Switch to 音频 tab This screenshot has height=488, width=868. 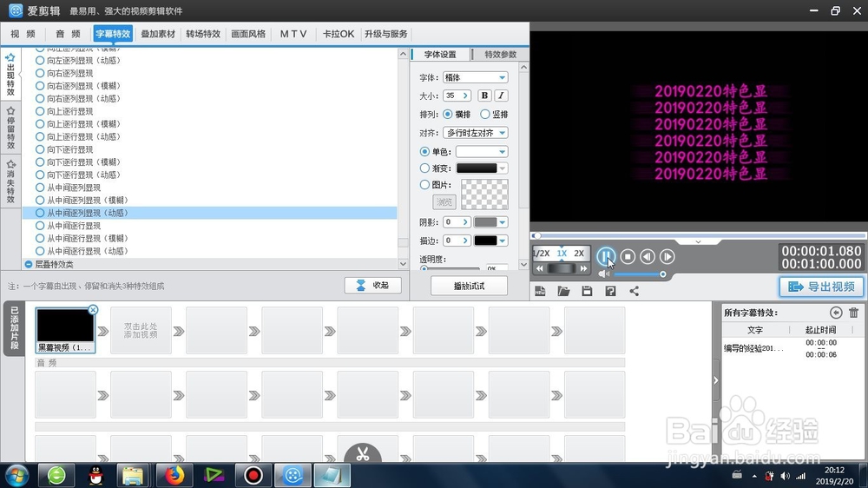pyautogui.click(x=68, y=34)
